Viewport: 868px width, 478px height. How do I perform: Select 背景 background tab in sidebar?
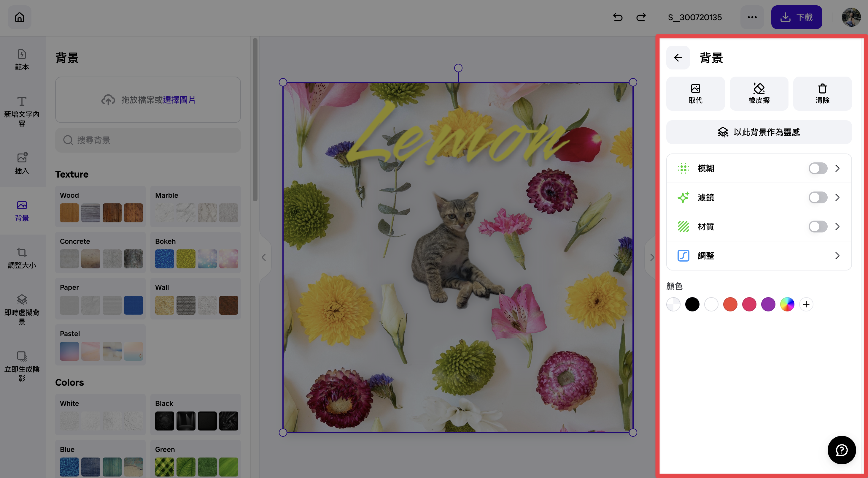(x=22, y=211)
